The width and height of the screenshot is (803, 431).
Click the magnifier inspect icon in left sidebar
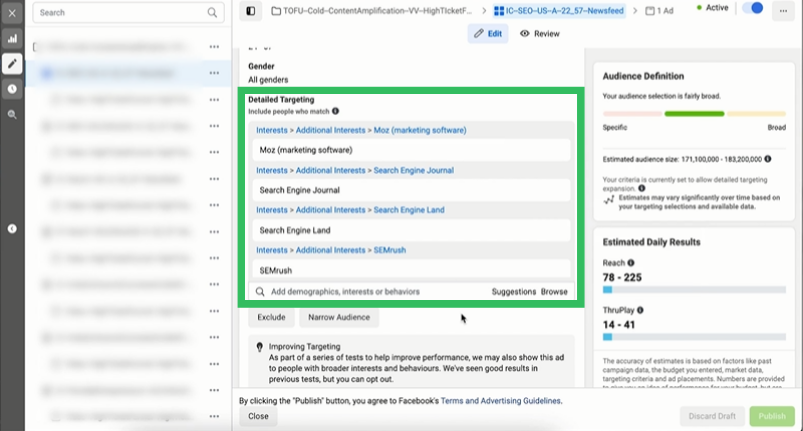(x=12, y=115)
